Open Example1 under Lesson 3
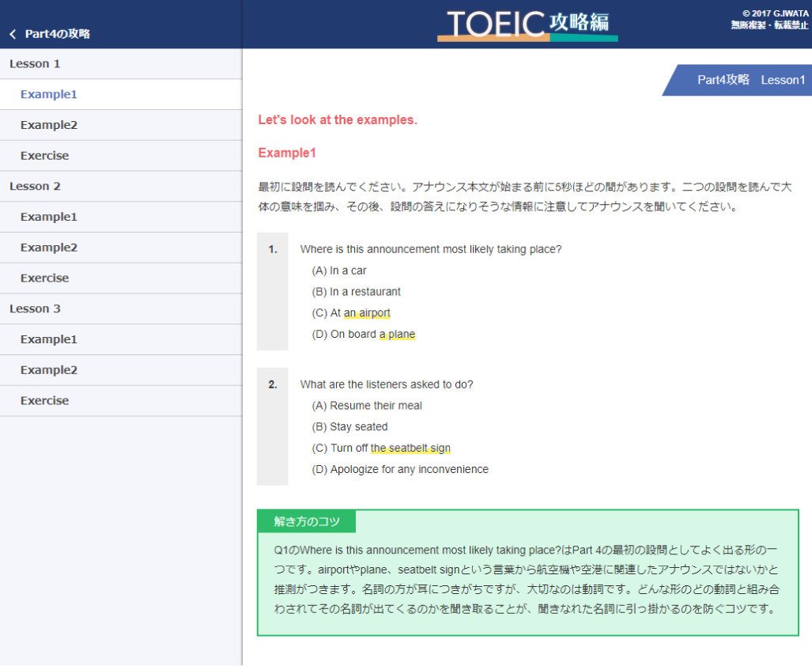Screen dimensions: 812x666 coord(49,339)
